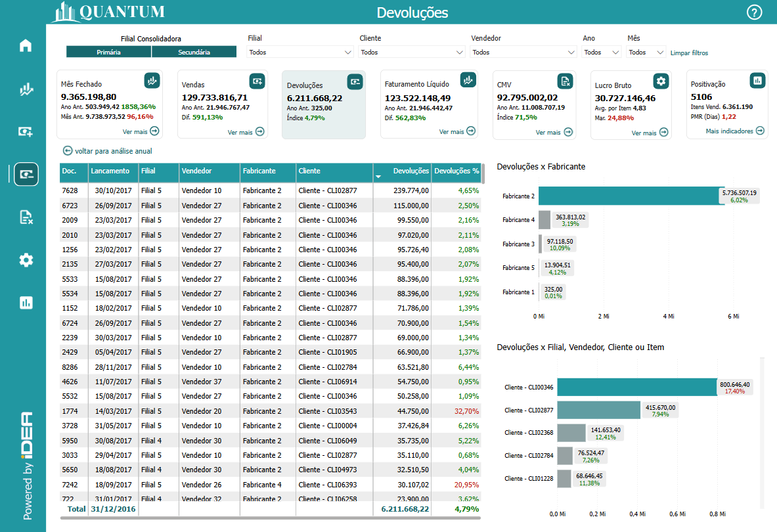The image size is (777, 532).
Task: Click Limpar filtros link
Action: tap(689, 53)
